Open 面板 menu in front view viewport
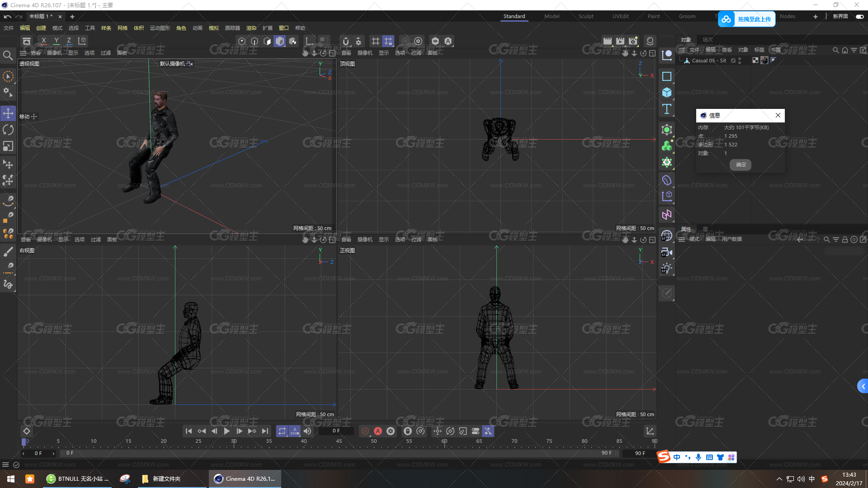Image resolution: width=868 pixels, height=488 pixels. (x=433, y=239)
